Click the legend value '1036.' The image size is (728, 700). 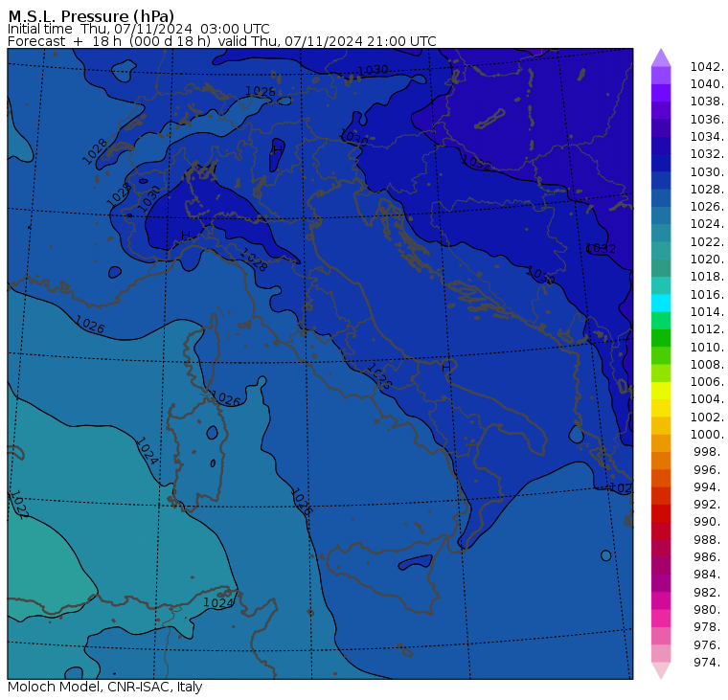(707, 120)
